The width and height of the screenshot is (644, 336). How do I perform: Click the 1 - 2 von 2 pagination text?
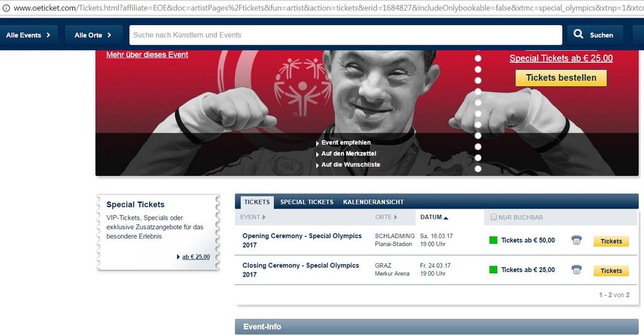(614, 295)
